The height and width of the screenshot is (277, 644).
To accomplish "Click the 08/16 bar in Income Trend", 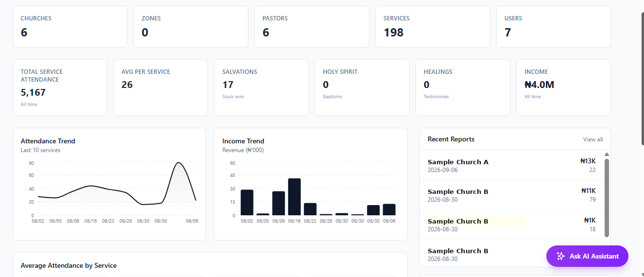I will click(295, 197).
